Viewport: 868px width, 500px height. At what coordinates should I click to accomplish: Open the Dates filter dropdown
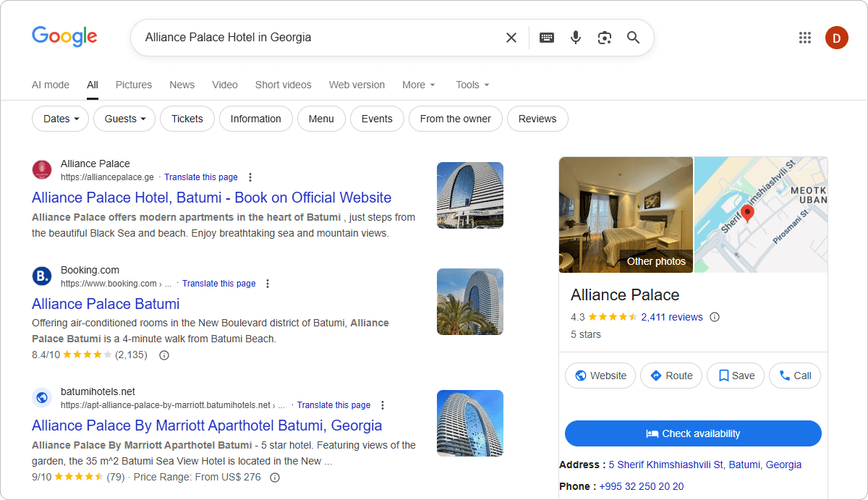click(x=60, y=118)
